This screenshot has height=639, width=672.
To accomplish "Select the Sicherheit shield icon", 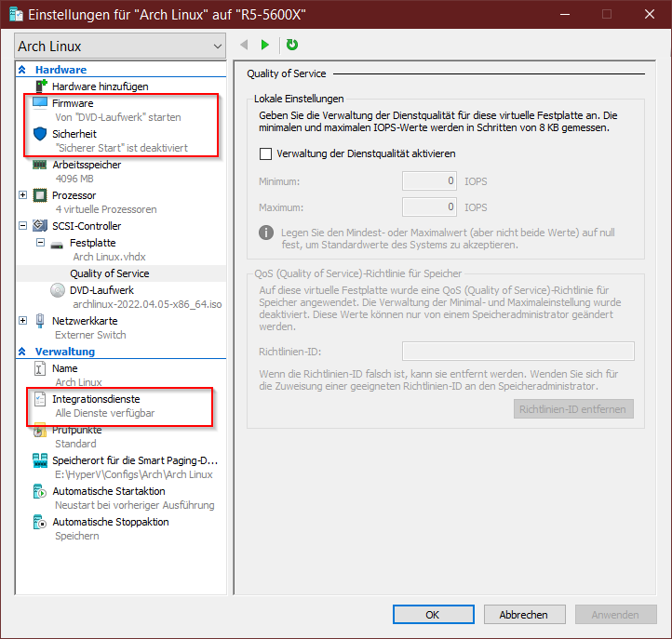I will pyautogui.click(x=40, y=134).
